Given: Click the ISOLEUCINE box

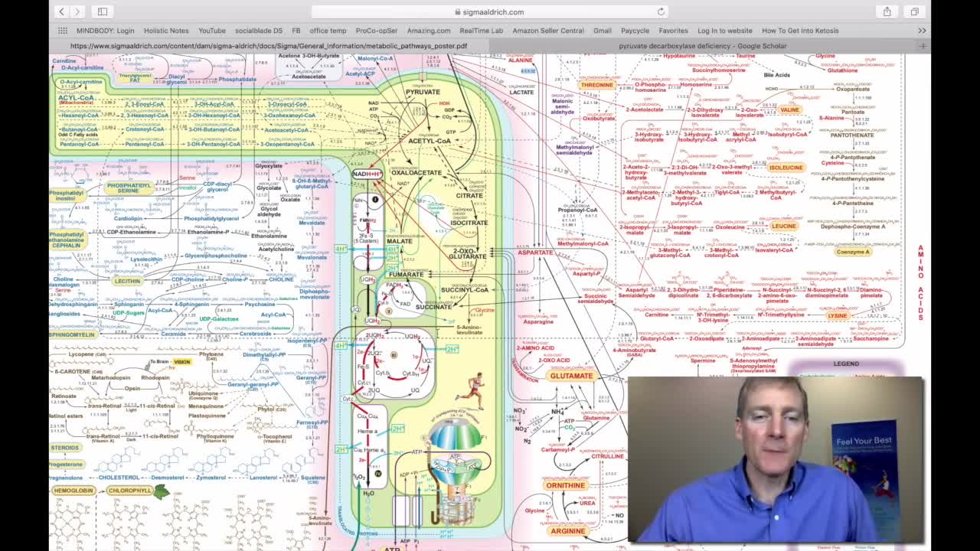Looking at the screenshot, I should 786,167.
